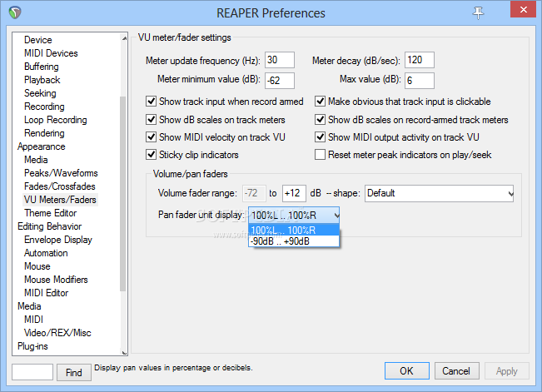
Task: Click the Max value (dB) field
Action: [x=420, y=81]
